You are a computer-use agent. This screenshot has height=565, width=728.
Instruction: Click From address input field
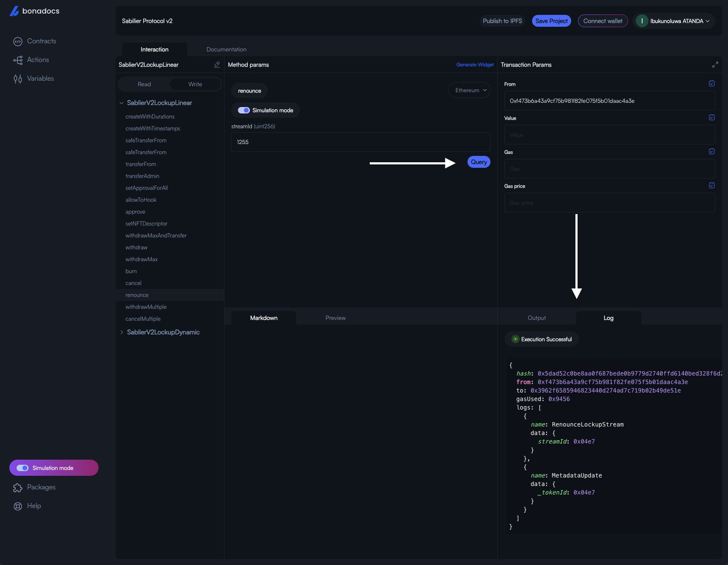(x=609, y=101)
